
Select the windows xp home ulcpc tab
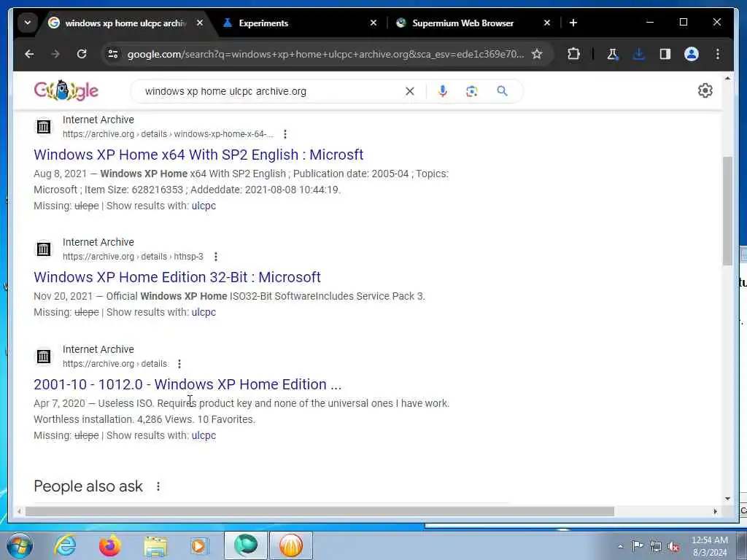[x=125, y=23]
